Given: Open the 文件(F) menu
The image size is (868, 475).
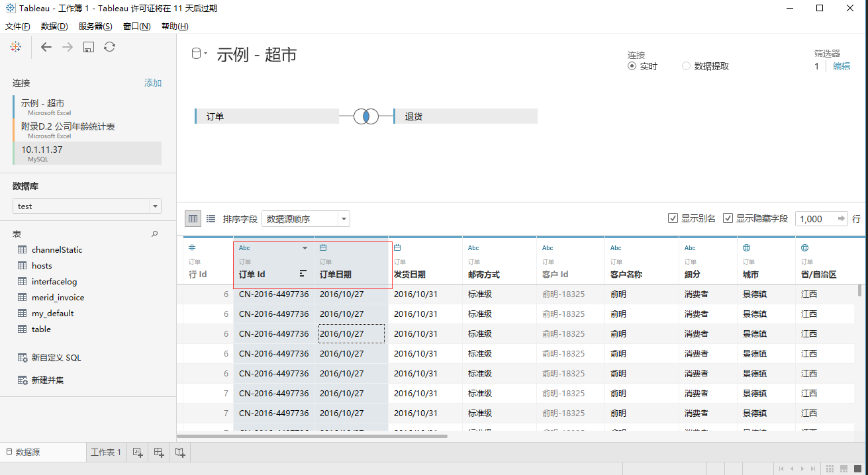Looking at the screenshot, I should (18, 26).
